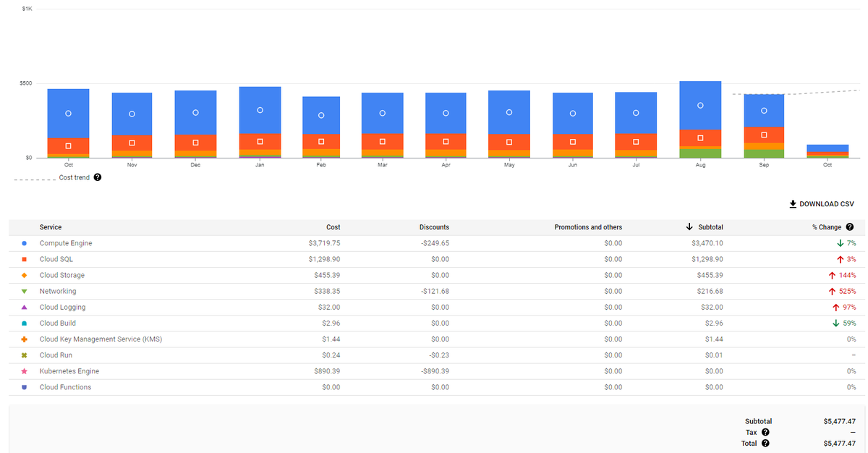Click the Feb label on chart axis

coord(321,165)
